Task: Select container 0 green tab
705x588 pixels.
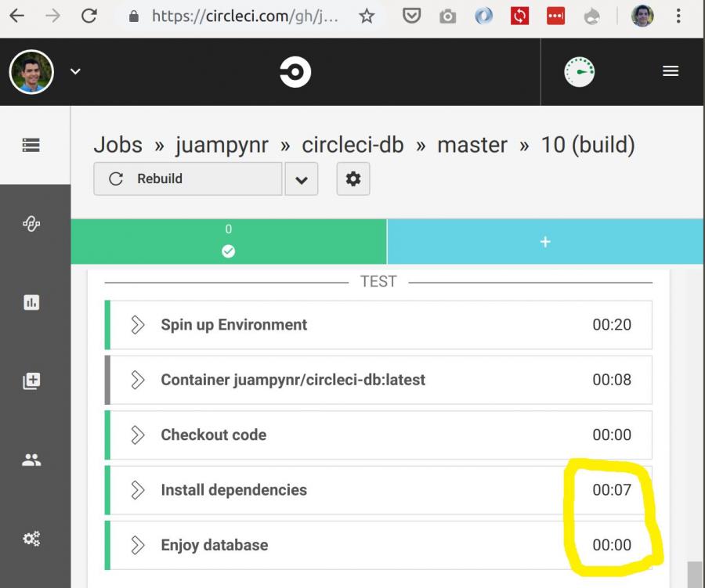Action: coord(229,242)
